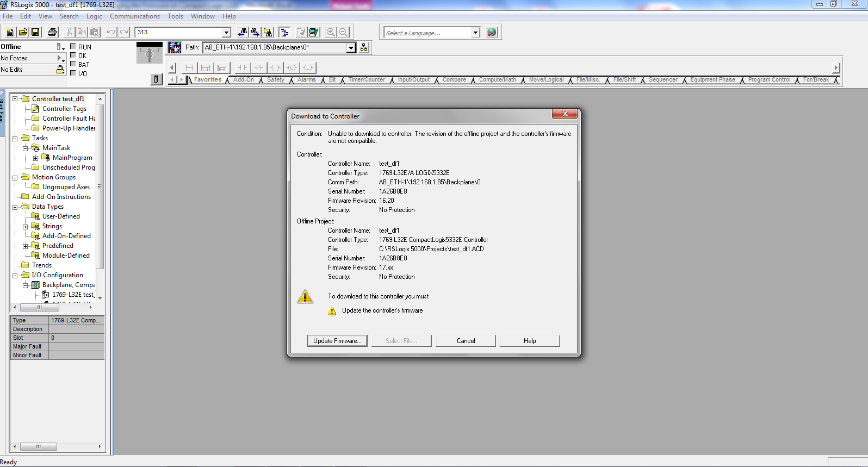This screenshot has height=467, width=868.
Task: Expand the Strings data type node
Action: pos(25,226)
